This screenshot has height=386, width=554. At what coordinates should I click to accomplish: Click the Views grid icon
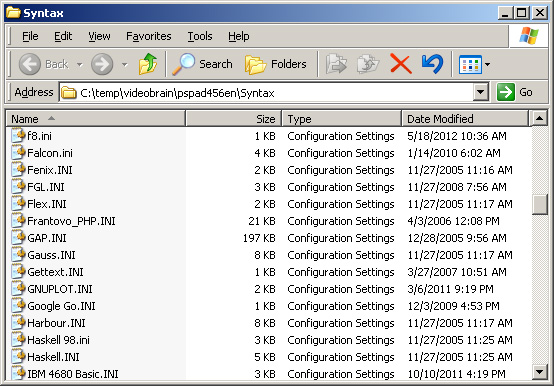(x=470, y=64)
